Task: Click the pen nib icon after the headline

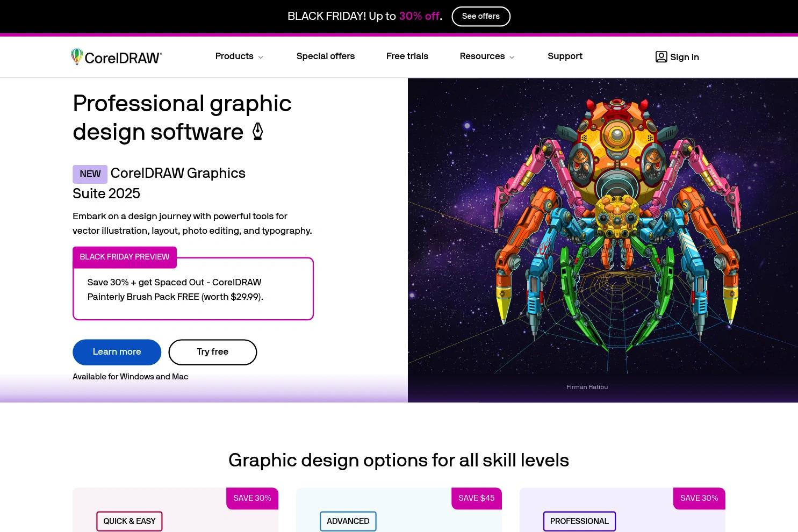Action: [x=258, y=132]
